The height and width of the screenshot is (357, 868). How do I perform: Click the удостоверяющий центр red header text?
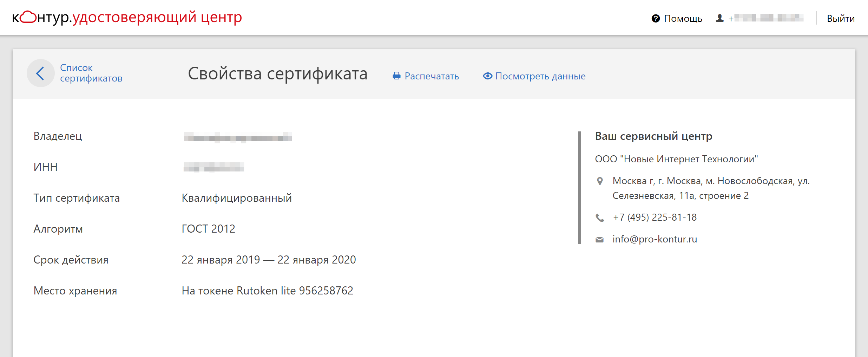tap(157, 17)
